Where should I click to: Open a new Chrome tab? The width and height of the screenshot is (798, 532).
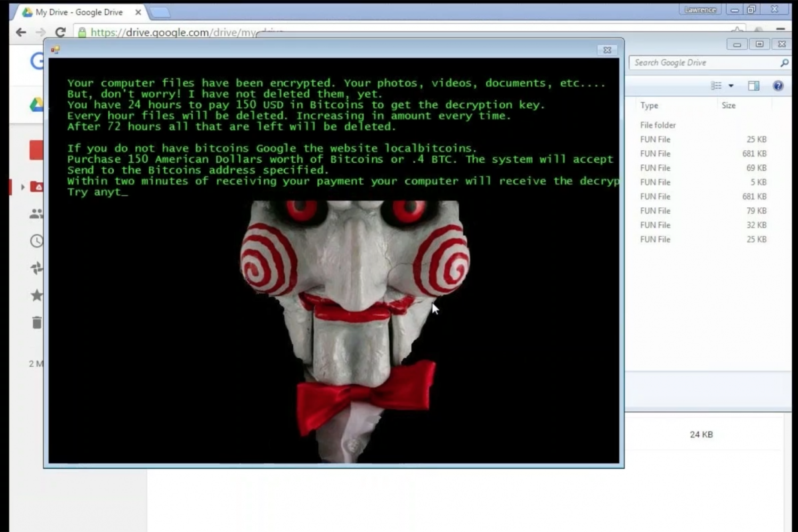point(160,13)
